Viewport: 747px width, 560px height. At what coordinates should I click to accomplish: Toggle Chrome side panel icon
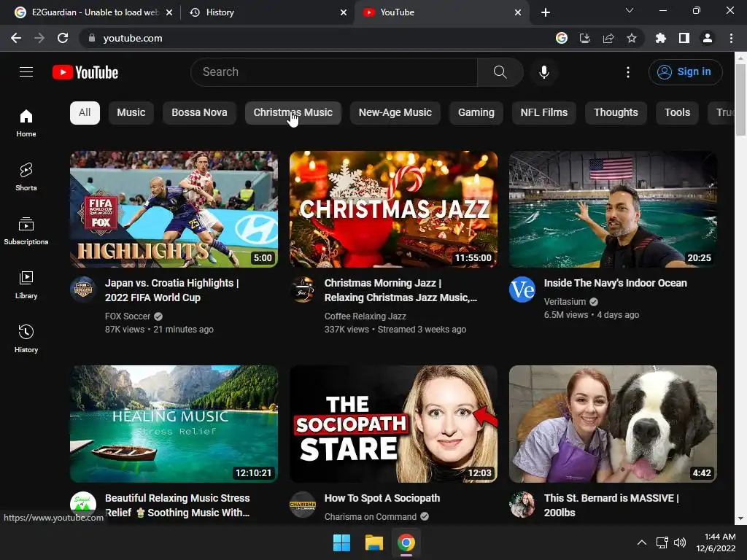(684, 38)
